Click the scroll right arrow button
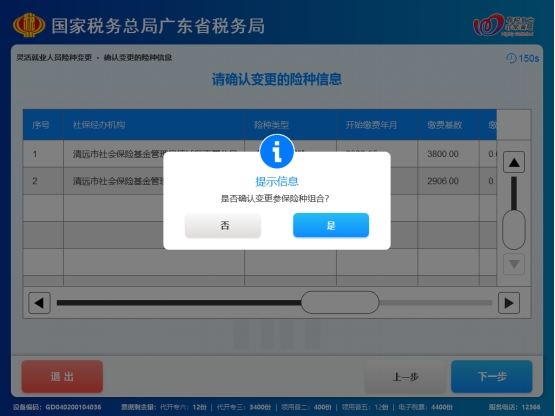Screen dimensions: 555x416 [x=509, y=303]
